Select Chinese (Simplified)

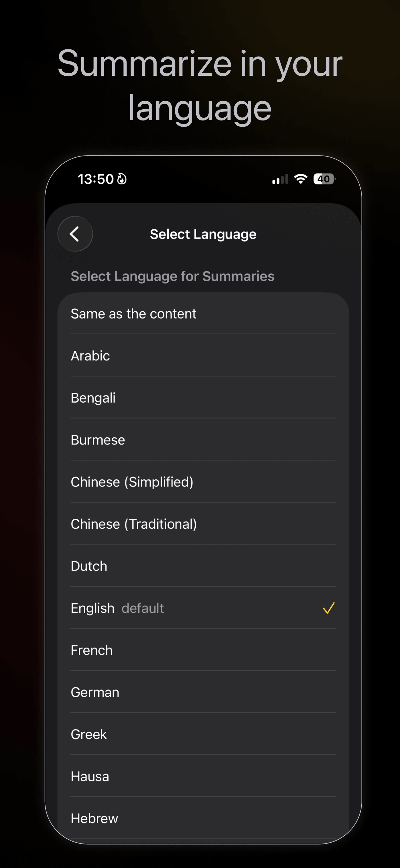coord(132,481)
